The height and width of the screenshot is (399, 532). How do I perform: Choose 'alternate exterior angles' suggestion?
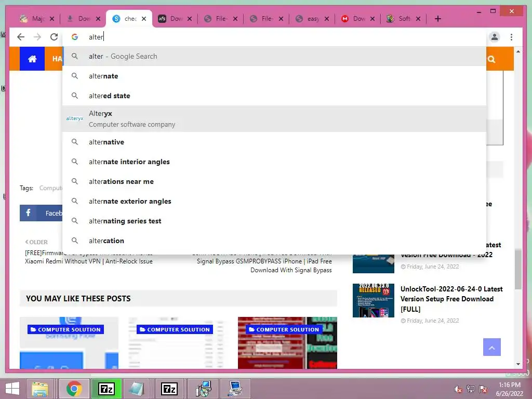[x=274, y=201]
